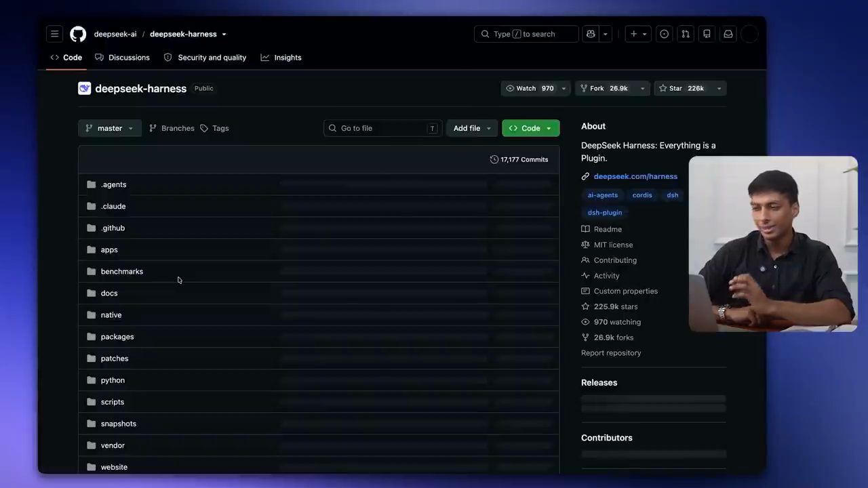Expand the star lists arrow beside Star

pyautogui.click(x=719, y=88)
